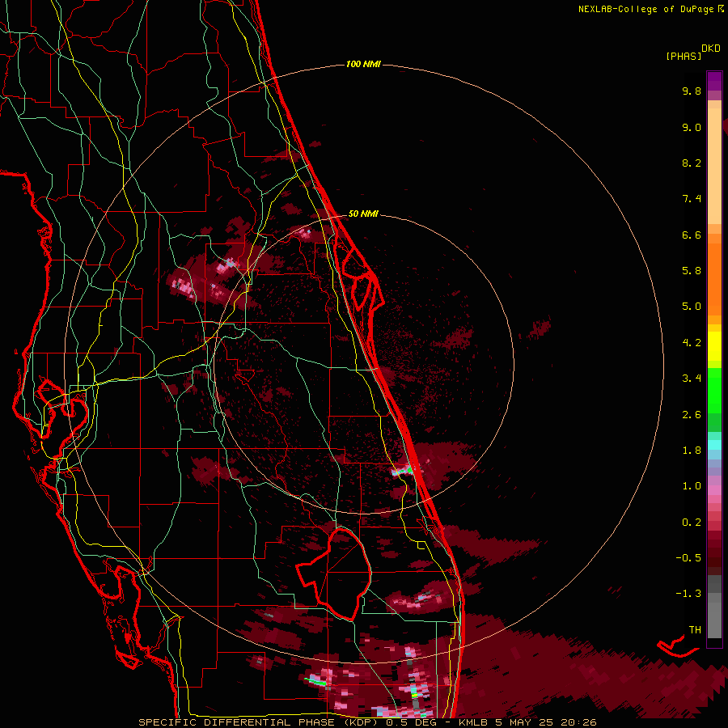Click the 9.0 scale value
Screen dimensions: 728x728
coord(692,127)
